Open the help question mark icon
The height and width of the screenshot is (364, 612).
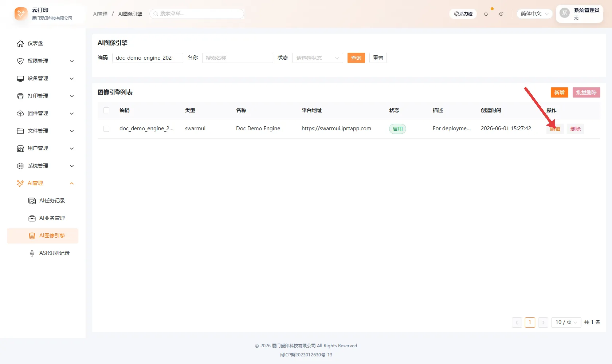501,14
